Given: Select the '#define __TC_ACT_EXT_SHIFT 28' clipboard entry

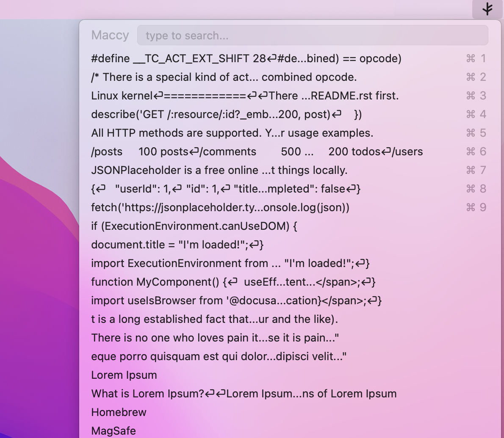Looking at the screenshot, I should [290, 58].
